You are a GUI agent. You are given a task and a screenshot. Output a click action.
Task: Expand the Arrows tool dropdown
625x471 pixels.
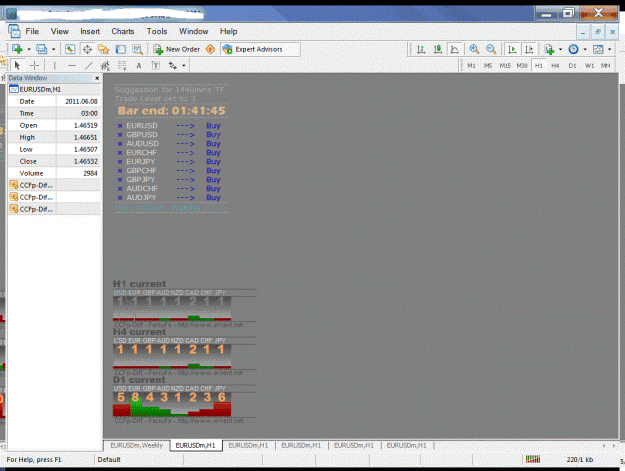click(184, 66)
